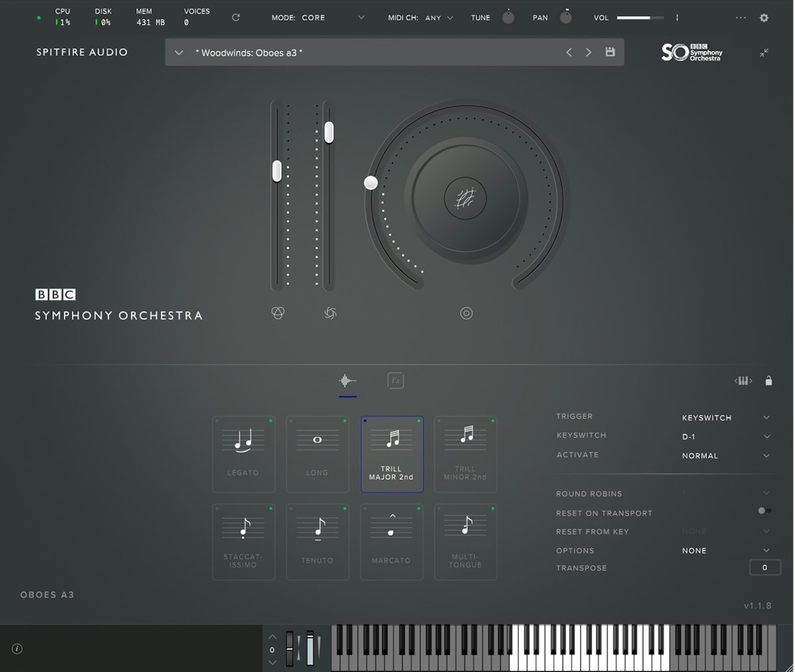Click the pitch bend wheel
Image resolution: width=795 pixels, height=672 pixels.
point(290,648)
